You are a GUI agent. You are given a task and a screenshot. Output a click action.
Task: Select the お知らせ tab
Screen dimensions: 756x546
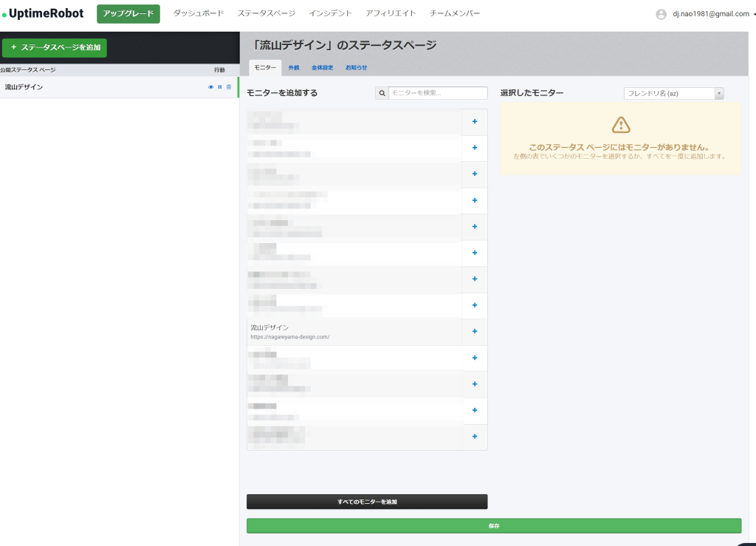coord(356,68)
